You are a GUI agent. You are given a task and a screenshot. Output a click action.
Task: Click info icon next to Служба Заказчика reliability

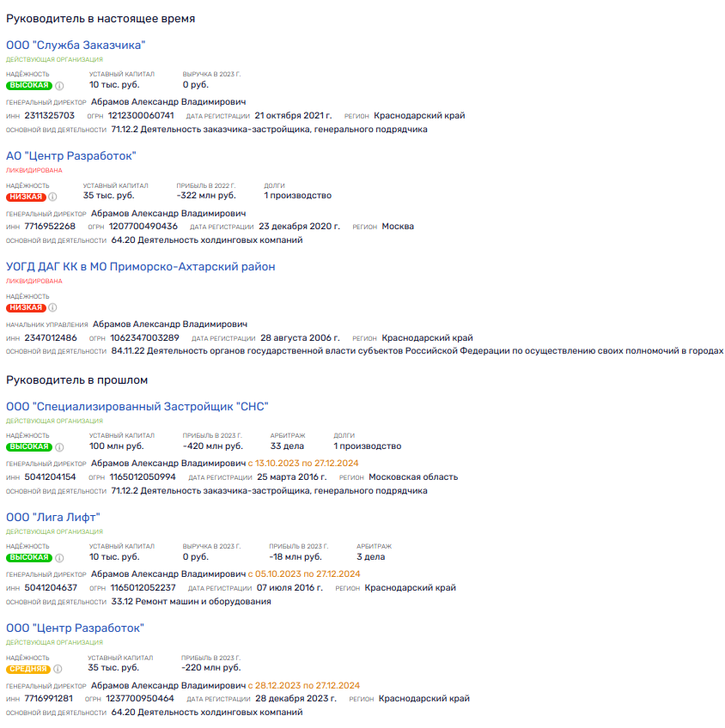point(59,86)
